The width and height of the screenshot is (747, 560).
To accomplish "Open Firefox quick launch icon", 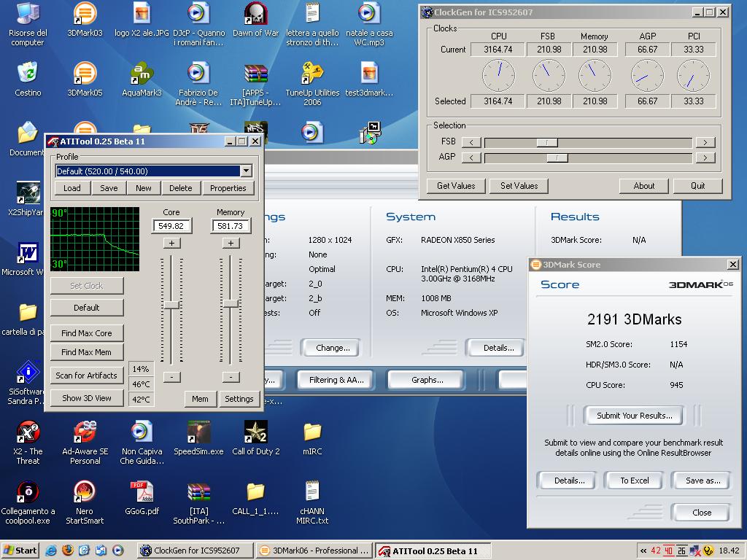I will 68,551.
